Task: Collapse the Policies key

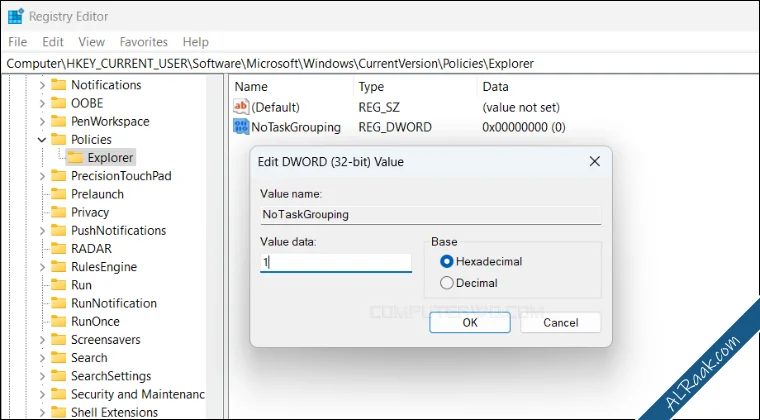Action: tap(42, 140)
